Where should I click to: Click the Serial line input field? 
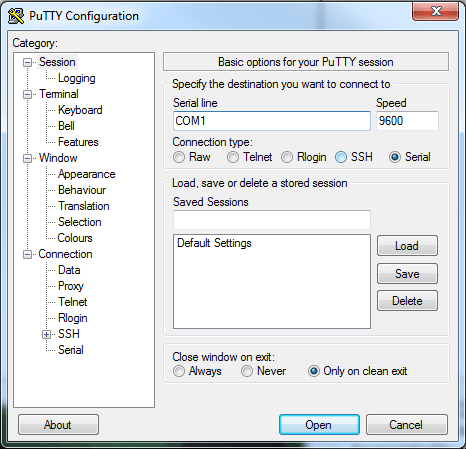click(272, 121)
